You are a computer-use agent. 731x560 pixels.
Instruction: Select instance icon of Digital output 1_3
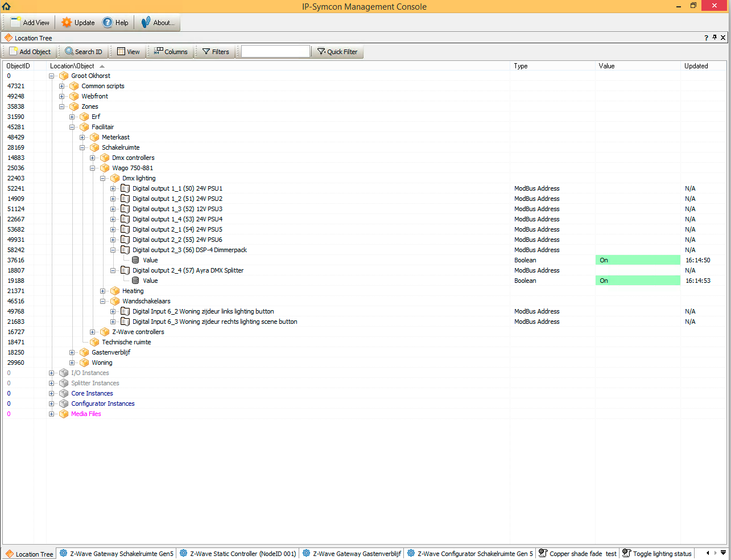point(125,209)
